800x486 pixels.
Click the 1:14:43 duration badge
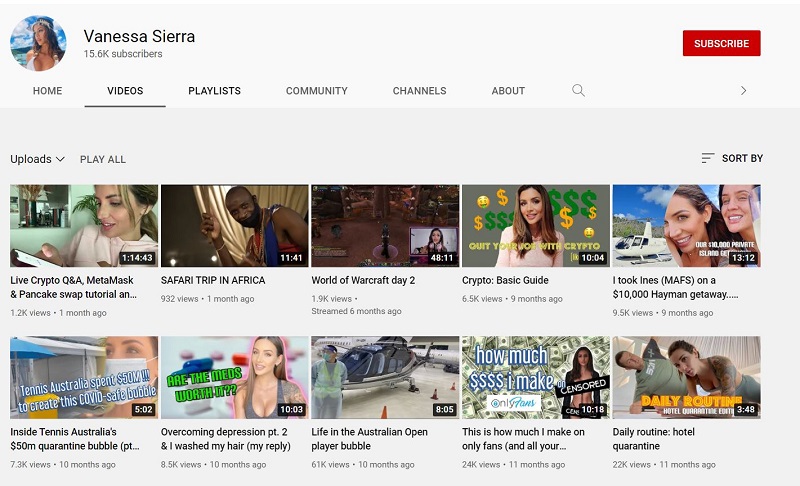click(137, 258)
